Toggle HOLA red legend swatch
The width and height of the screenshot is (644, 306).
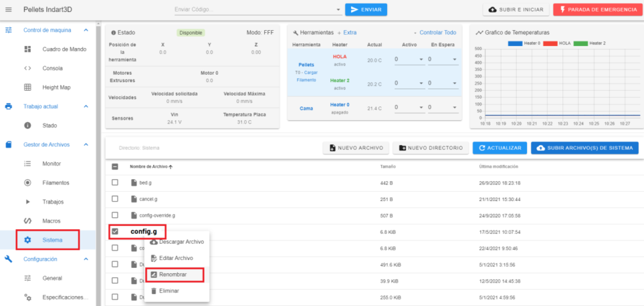tap(551, 43)
